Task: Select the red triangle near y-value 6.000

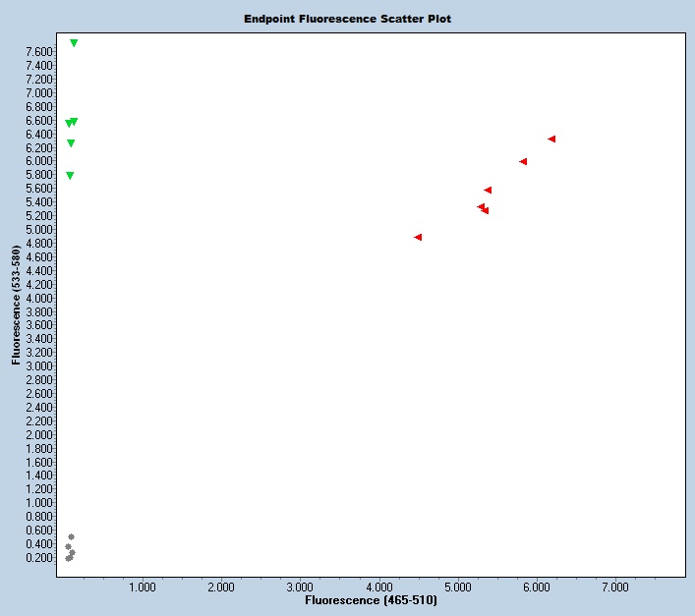Action: point(523,161)
